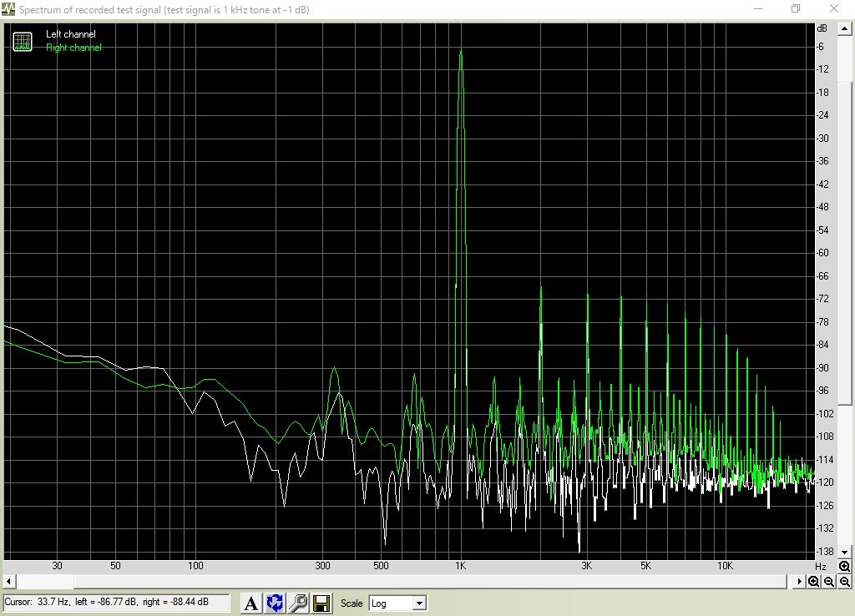Click the up arrow of the dB scrollbar
The height and width of the screenshot is (616, 855).
point(845,29)
